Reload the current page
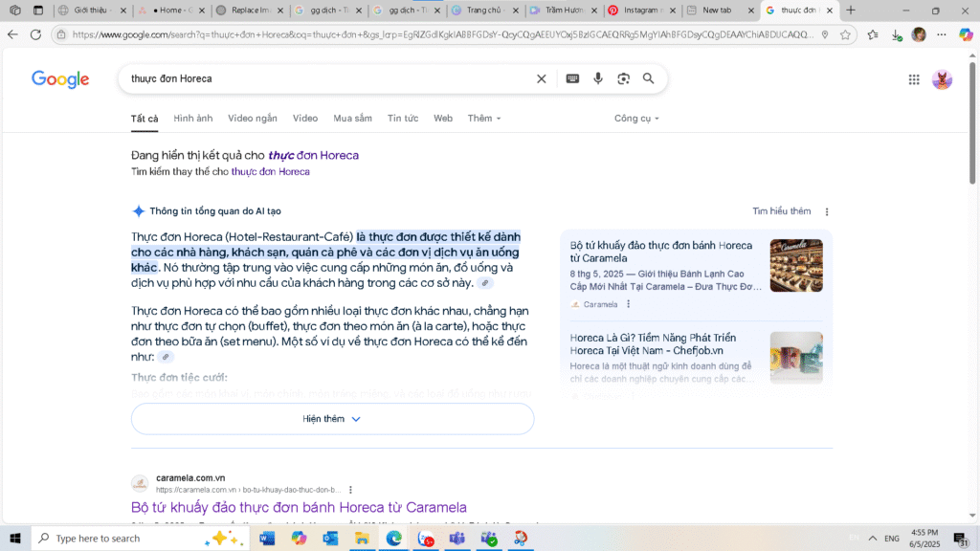980x551 pixels. click(x=35, y=35)
